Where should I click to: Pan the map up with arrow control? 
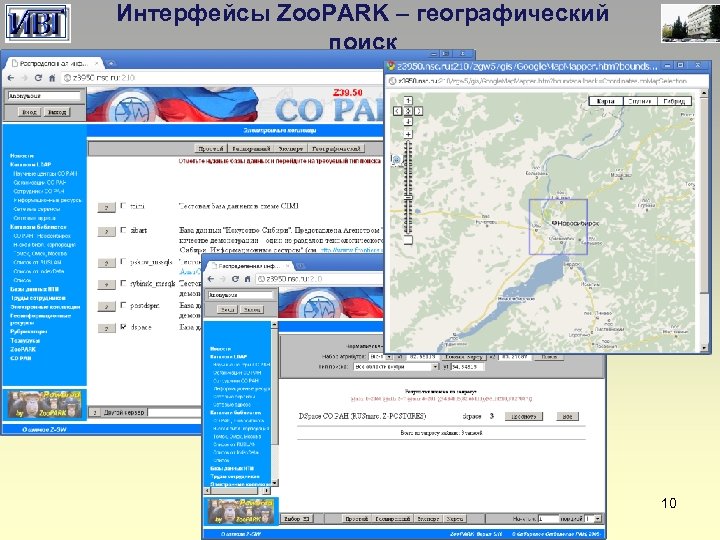click(408, 100)
